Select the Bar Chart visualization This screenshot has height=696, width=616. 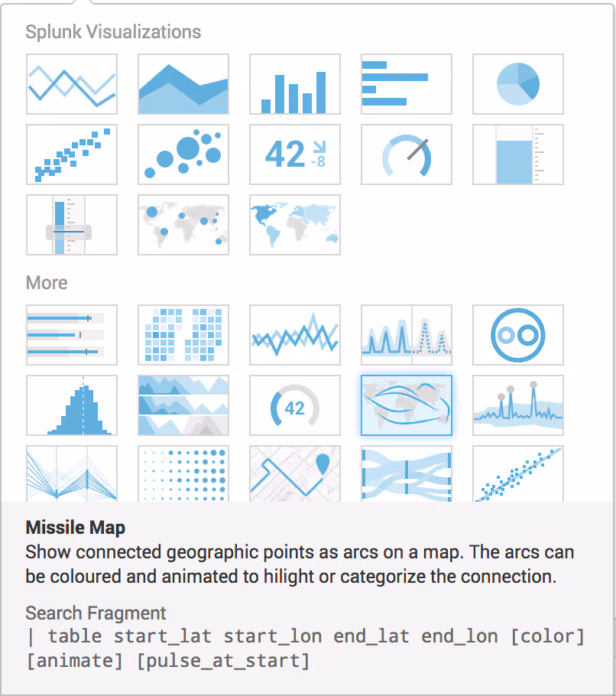click(x=407, y=84)
